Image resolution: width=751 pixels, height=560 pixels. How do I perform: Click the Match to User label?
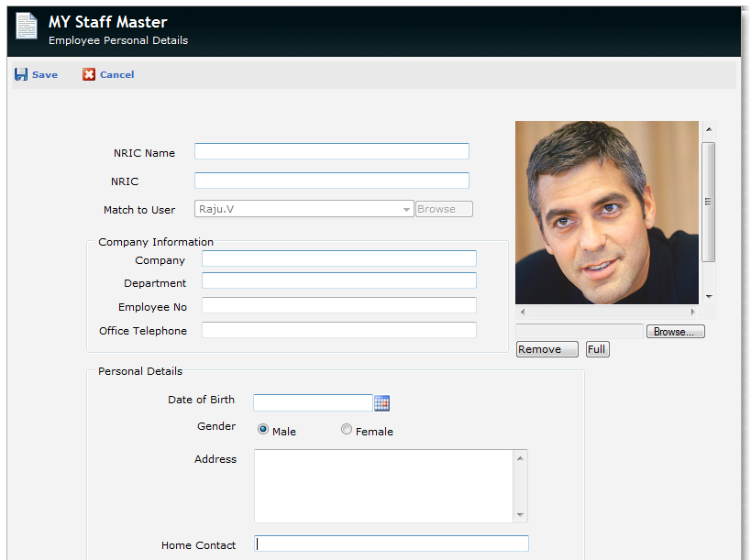coord(139,210)
